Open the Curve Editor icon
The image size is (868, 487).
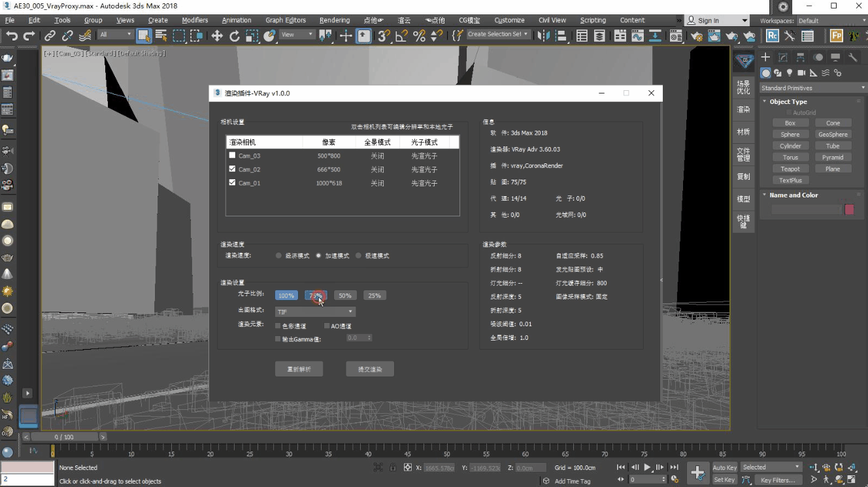point(637,36)
